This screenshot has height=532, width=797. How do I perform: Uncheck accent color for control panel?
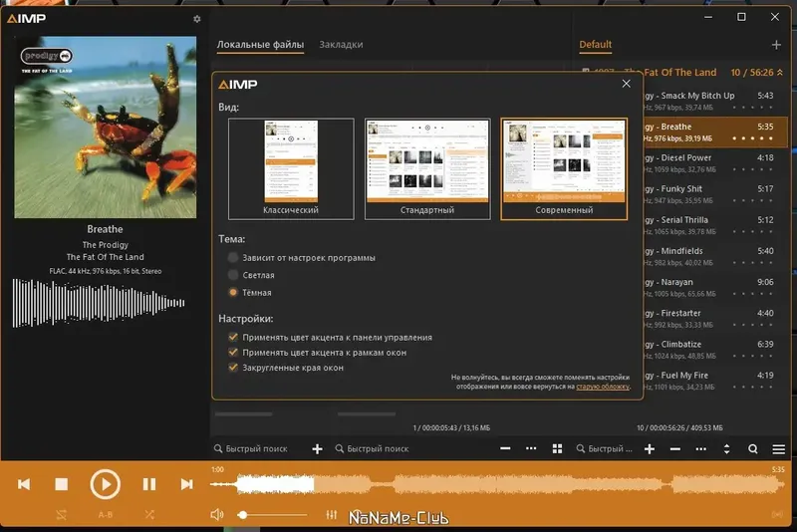point(233,337)
